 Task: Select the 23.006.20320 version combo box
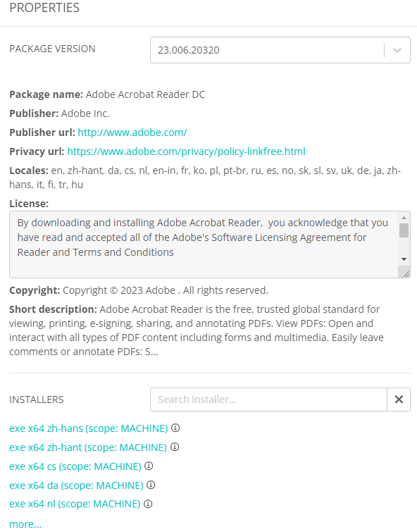point(280,50)
